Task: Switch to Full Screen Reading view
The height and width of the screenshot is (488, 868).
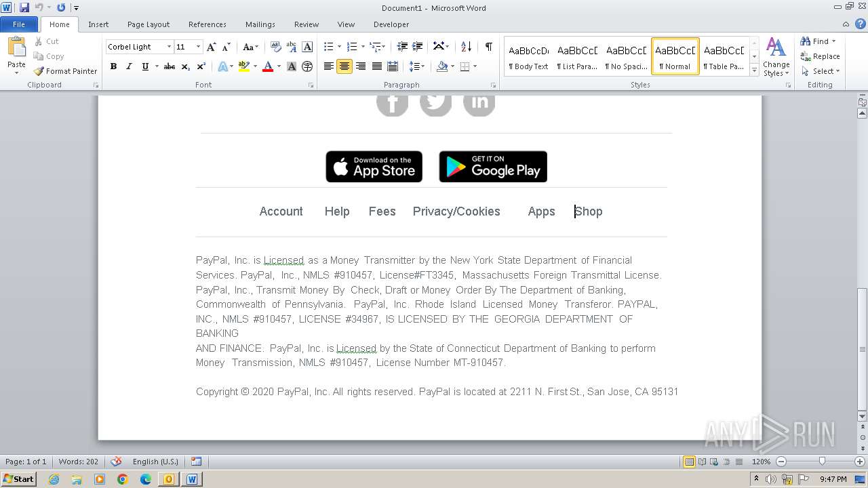Action: coord(701,462)
